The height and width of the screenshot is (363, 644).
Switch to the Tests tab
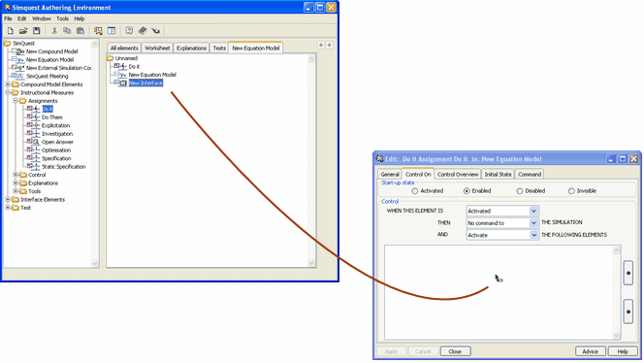click(219, 49)
